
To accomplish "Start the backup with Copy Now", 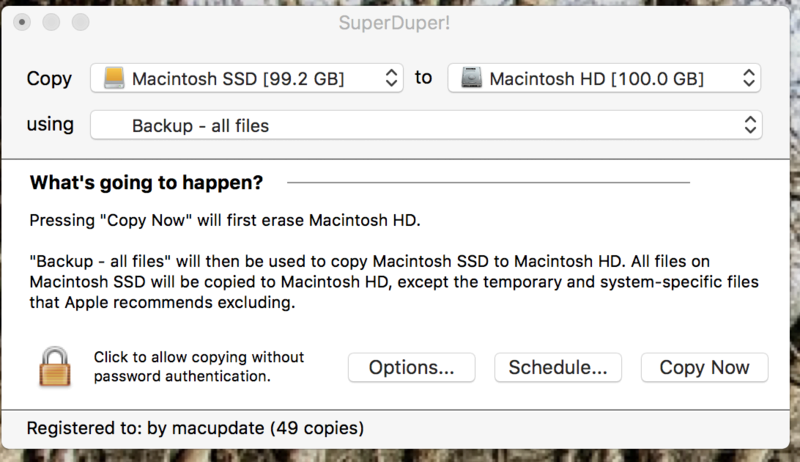I will [704, 367].
